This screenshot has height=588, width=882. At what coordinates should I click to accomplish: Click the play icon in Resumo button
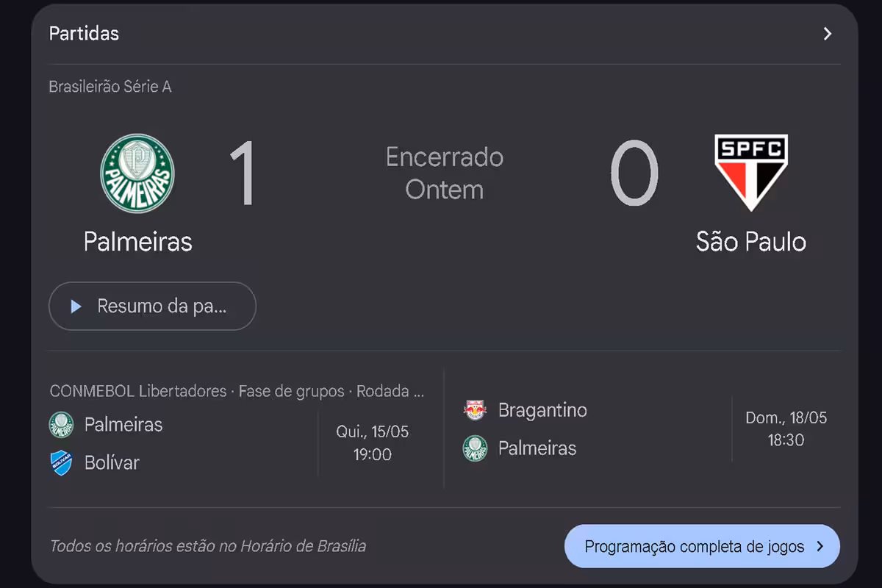coord(76,306)
